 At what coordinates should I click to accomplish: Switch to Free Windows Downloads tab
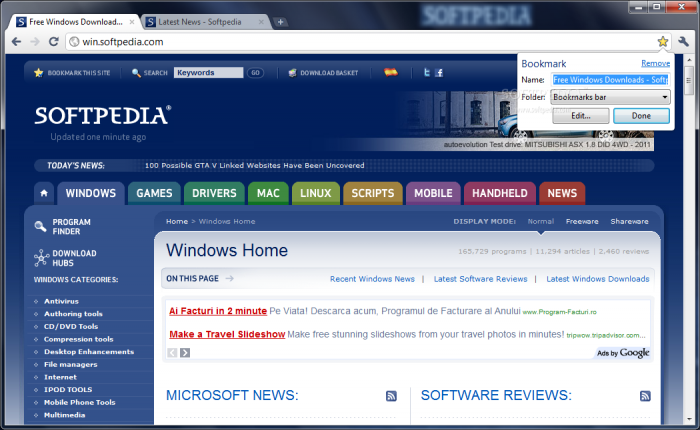pyautogui.click(x=75, y=22)
